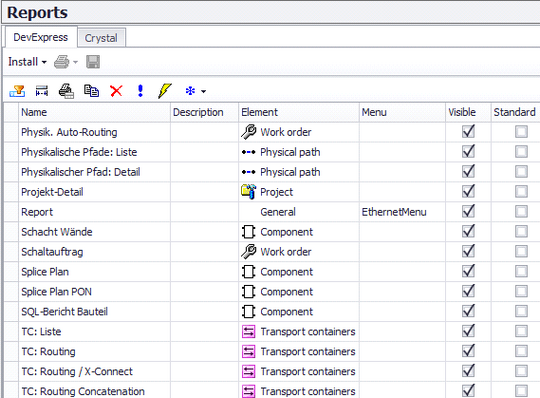This screenshot has width=540, height=398.
Task: Open the printer dropdown arrow next to Install
Action: [x=75, y=62]
